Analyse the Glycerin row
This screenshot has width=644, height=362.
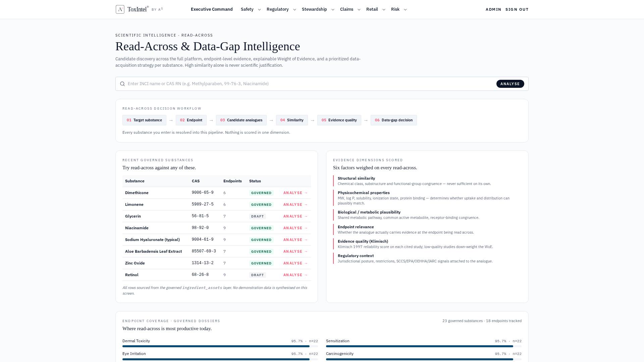(x=296, y=217)
